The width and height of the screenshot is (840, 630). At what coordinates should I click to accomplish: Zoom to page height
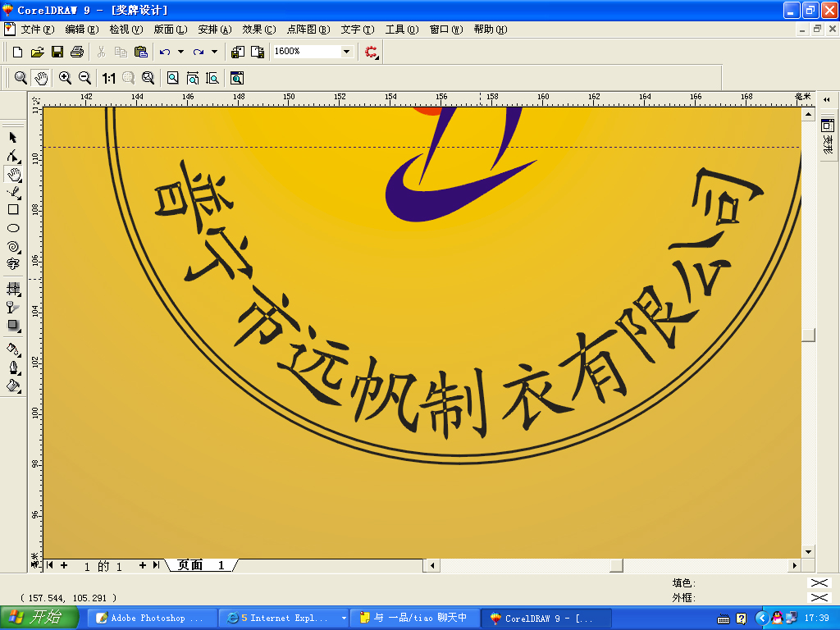(212, 78)
